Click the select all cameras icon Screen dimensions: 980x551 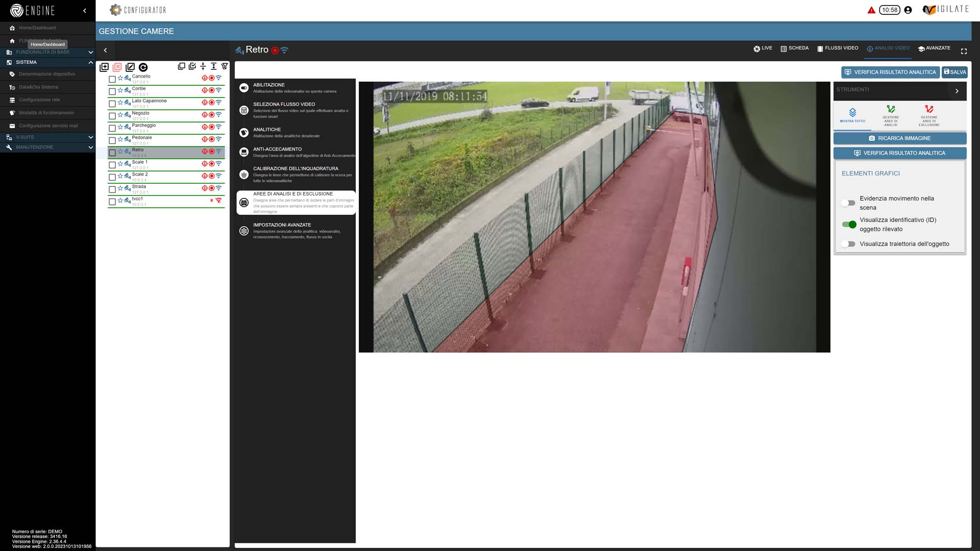[192, 66]
